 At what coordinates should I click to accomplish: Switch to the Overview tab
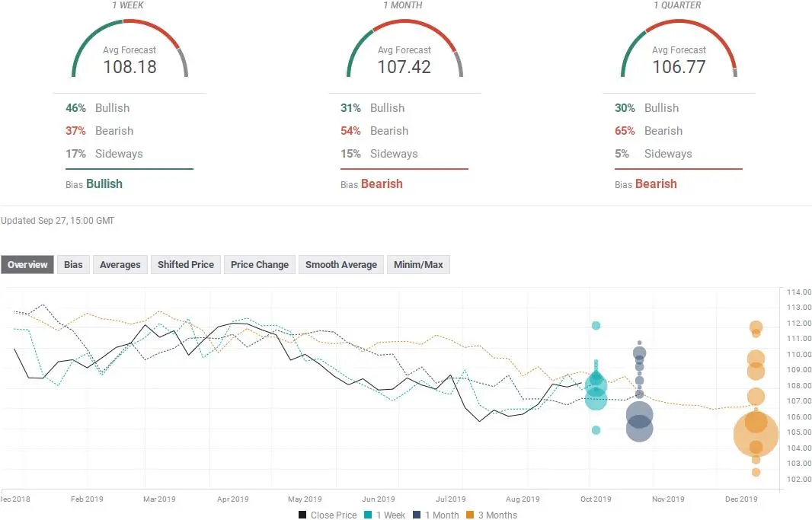pos(27,264)
